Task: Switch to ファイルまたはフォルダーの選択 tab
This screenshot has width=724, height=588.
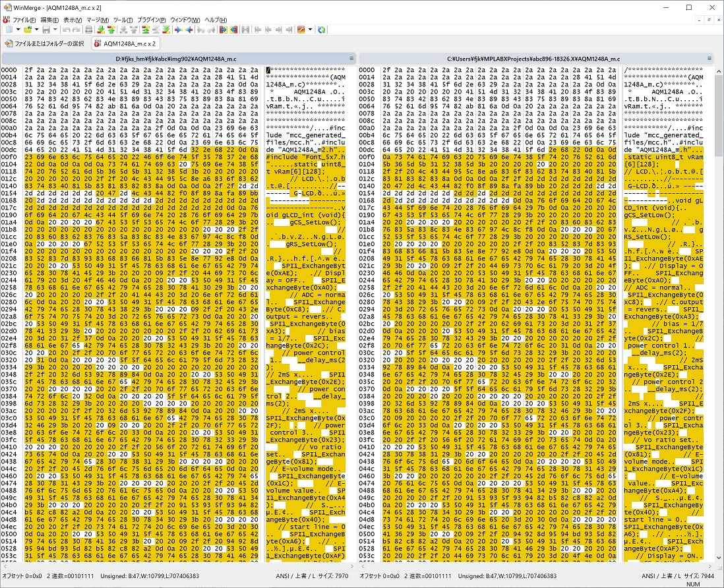Action: (45, 44)
